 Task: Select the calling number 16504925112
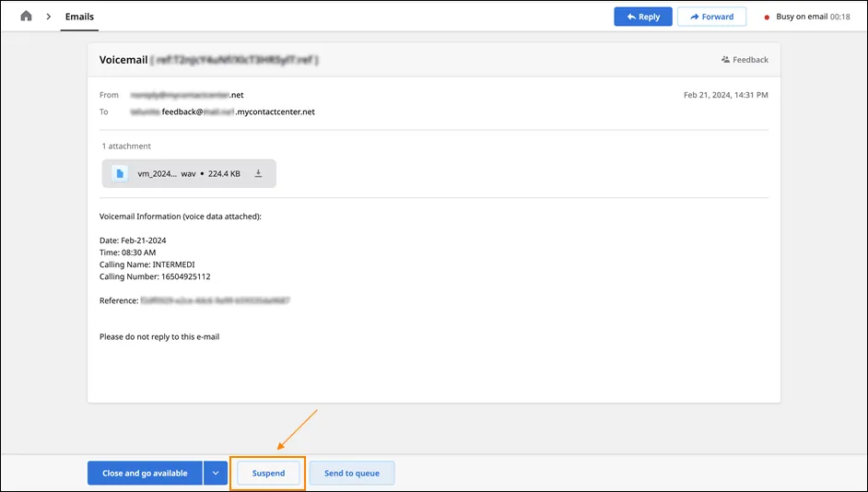click(186, 276)
